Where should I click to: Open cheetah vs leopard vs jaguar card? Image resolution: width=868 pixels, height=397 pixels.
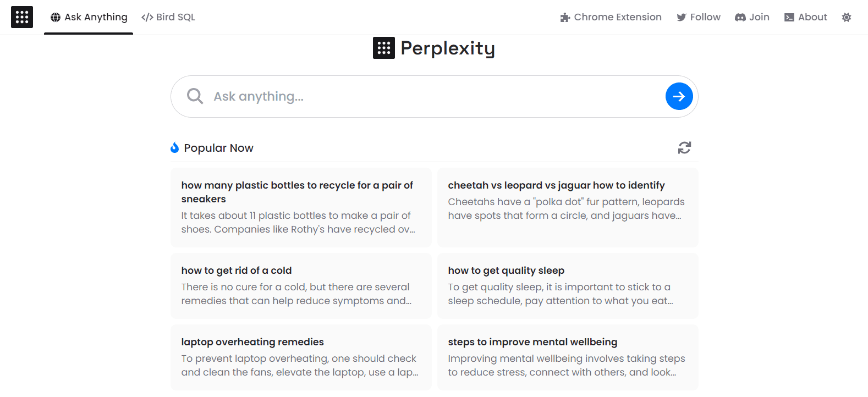pyautogui.click(x=568, y=207)
